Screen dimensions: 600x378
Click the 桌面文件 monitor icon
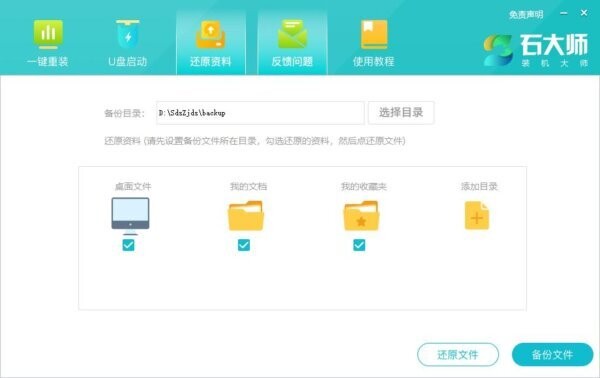pos(130,216)
